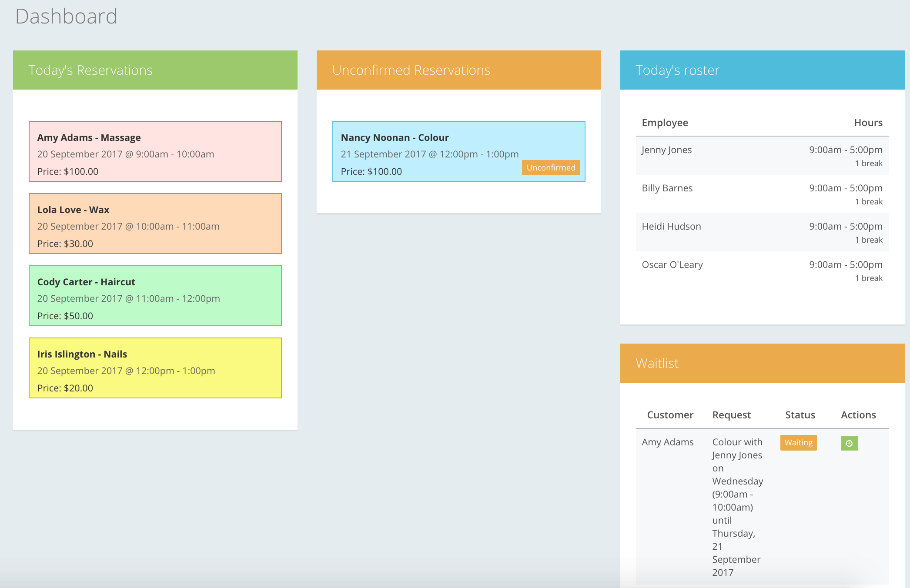The image size is (910, 588).
Task: Click the orange Unconfirmed badge
Action: [x=551, y=167]
